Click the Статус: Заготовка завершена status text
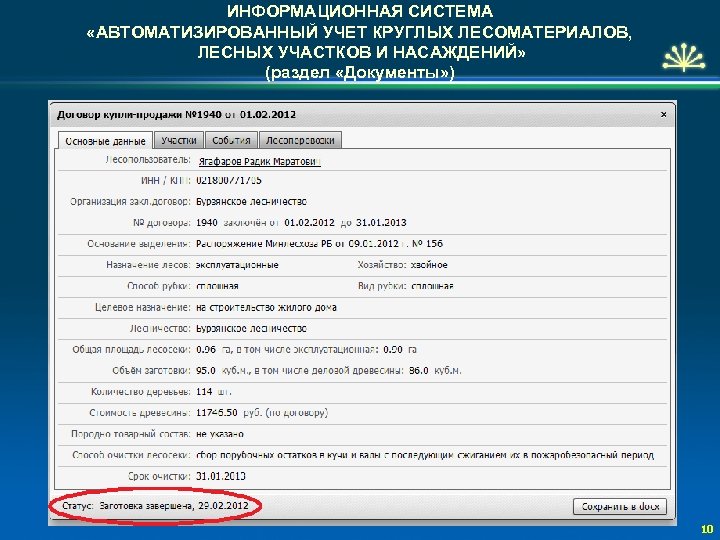Image resolution: width=720 pixels, height=540 pixels. pos(155,506)
